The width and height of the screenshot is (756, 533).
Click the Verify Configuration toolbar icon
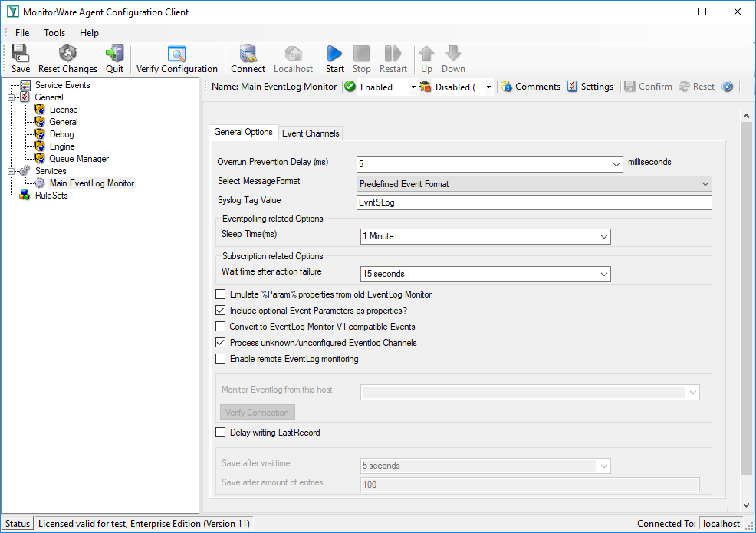click(x=176, y=54)
